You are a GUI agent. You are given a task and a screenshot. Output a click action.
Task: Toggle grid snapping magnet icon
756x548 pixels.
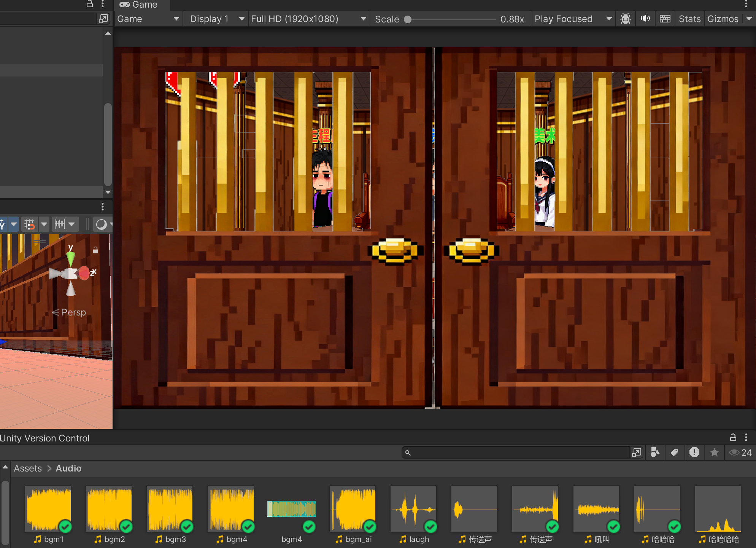click(30, 224)
